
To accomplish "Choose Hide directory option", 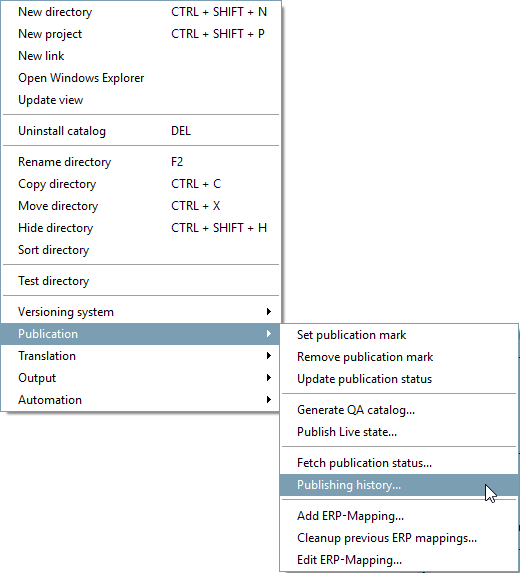I will (141, 228).
